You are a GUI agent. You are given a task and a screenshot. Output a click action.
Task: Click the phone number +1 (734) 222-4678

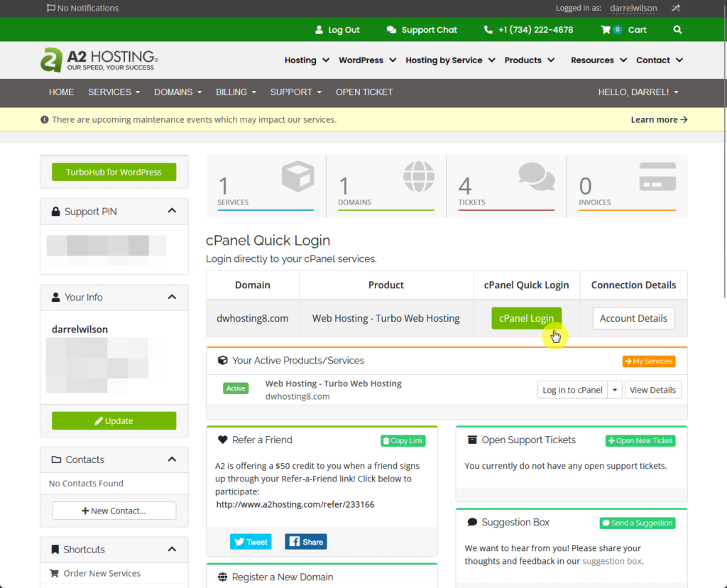(528, 30)
